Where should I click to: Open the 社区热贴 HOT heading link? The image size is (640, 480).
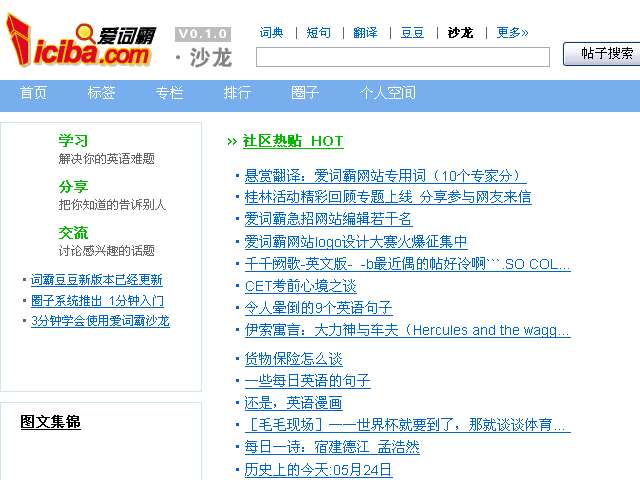click(293, 141)
